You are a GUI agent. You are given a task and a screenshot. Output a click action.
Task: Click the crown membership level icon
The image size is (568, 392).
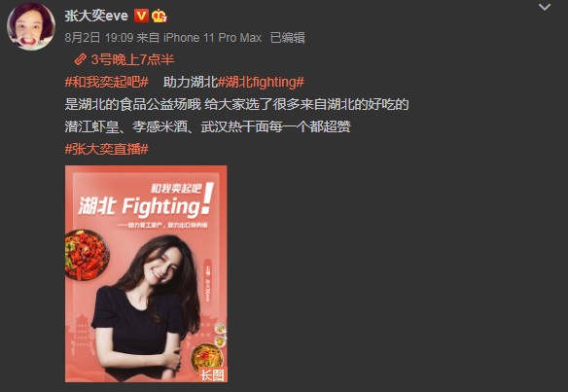159,16
